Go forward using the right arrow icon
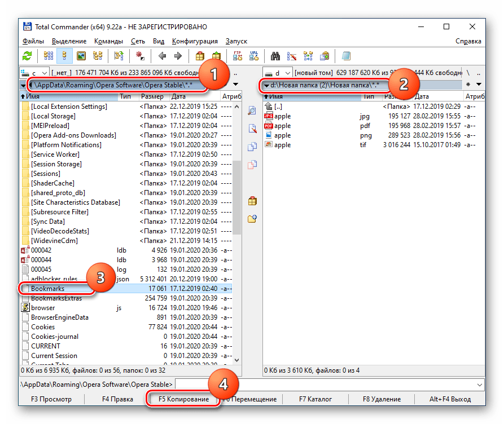504x424 pixels. coord(178,56)
